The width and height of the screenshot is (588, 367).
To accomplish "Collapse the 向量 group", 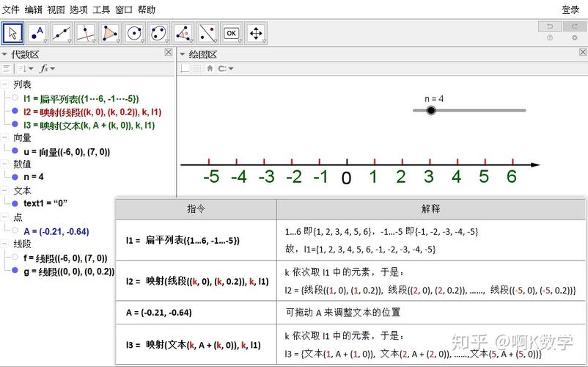I will (x=4, y=138).
